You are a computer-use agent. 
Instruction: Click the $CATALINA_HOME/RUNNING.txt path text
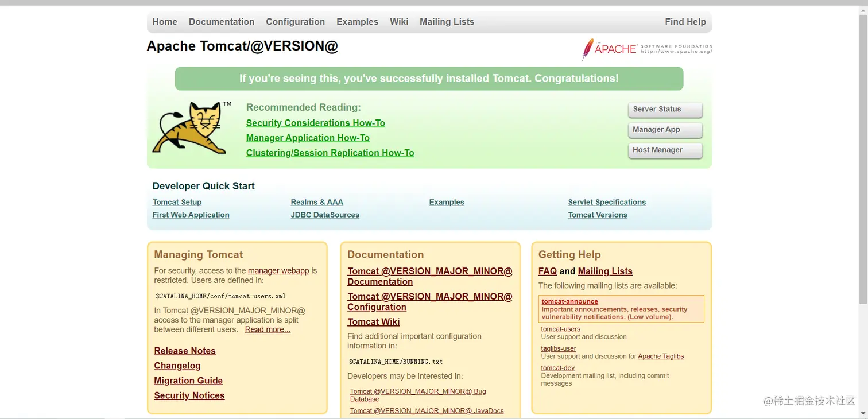(396, 362)
